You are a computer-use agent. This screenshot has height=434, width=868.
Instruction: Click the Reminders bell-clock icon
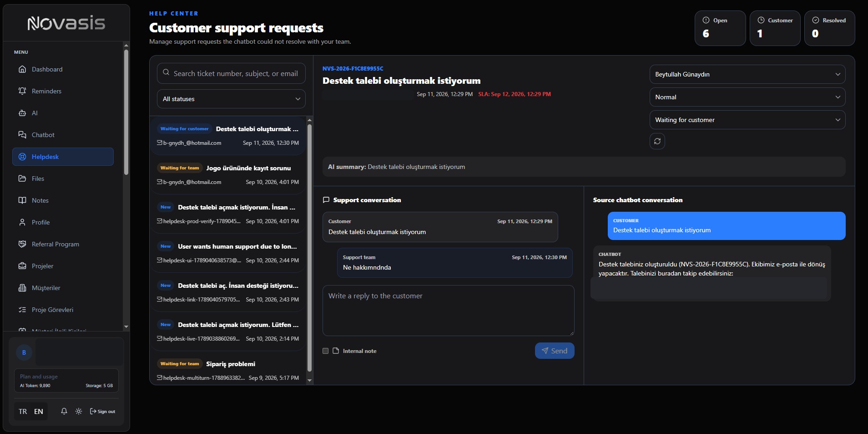(x=22, y=91)
